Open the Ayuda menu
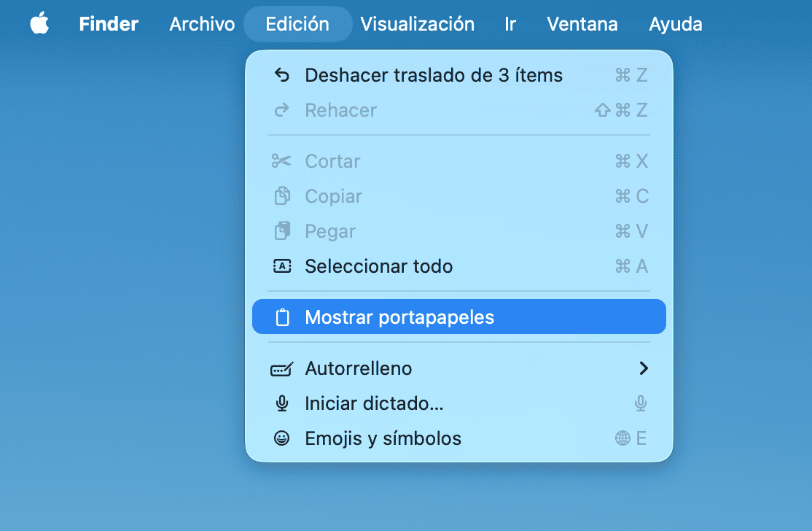This screenshot has width=812, height=531. (676, 24)
